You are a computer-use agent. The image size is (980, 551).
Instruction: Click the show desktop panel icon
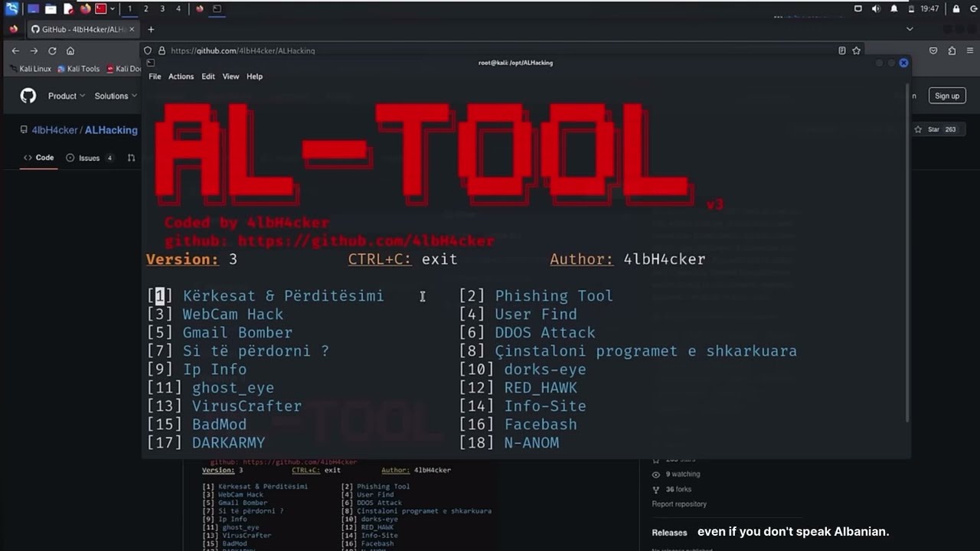point(34,8)
